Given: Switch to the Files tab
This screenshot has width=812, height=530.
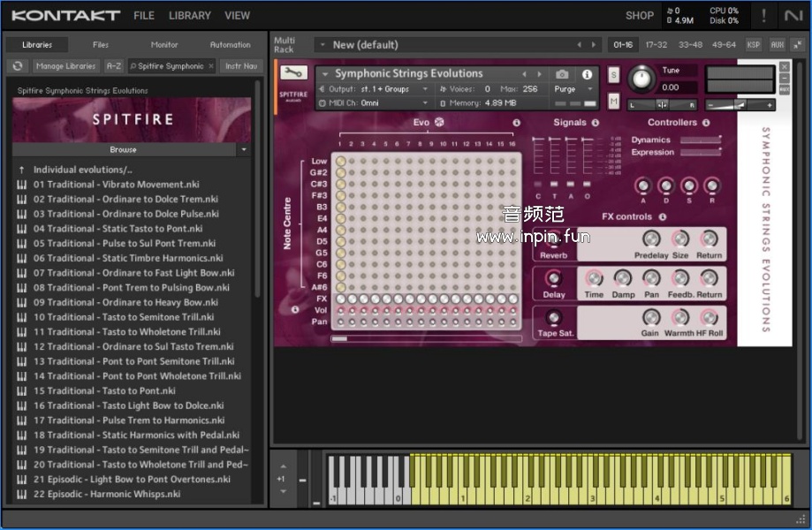Looking at the screenshot, I should click(101, 44).
